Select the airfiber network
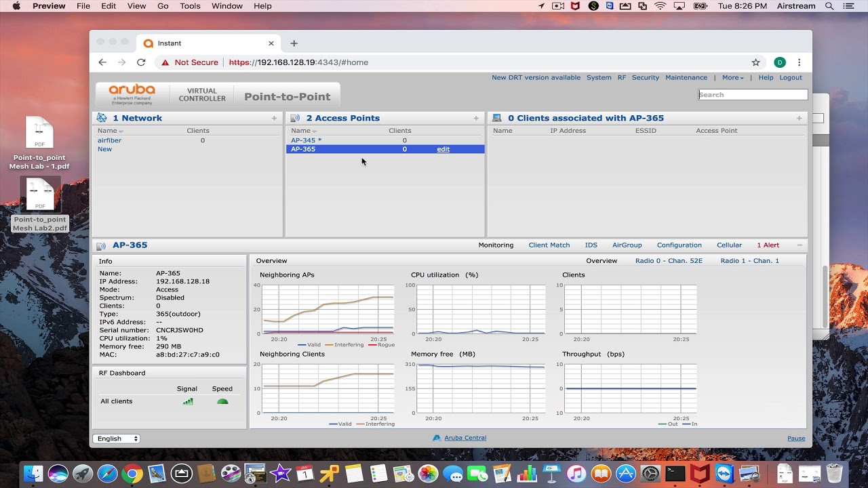This screenshot has height=488, width=868. (x=109, y=140)
